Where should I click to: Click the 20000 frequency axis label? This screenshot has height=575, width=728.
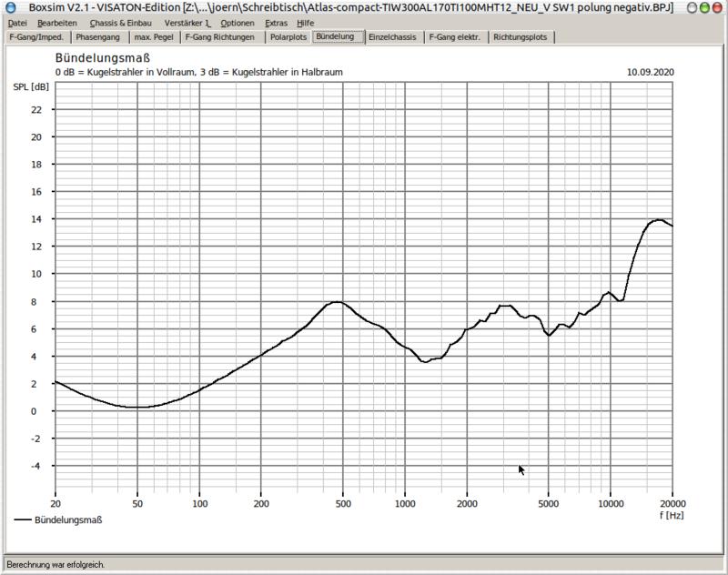tap(672, 504)
